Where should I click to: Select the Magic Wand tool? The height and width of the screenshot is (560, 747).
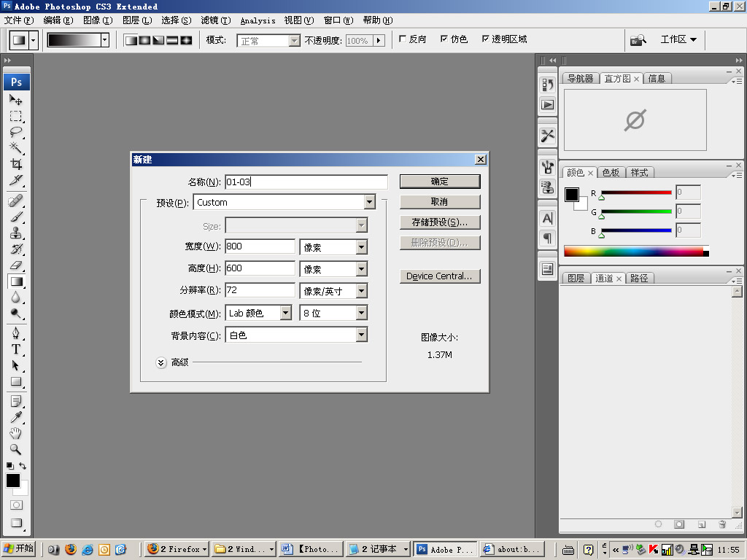click(x=16, y=148)
